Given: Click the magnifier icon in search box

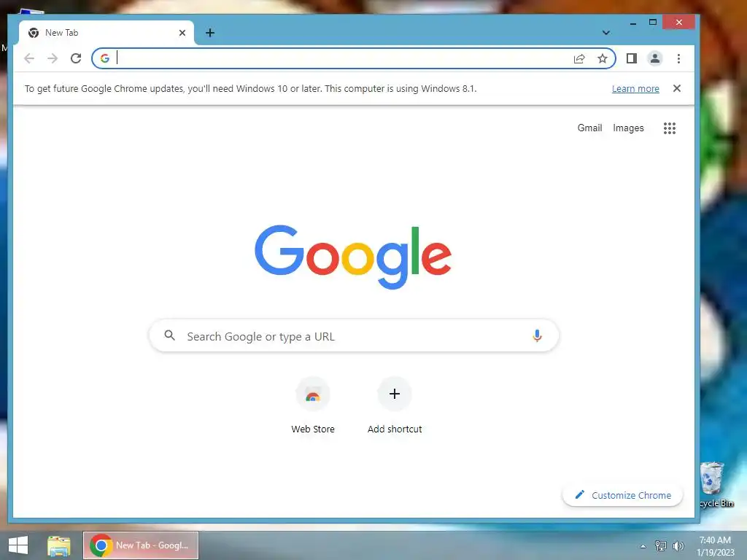Looking at the screenshot, I should coord(169,335).
